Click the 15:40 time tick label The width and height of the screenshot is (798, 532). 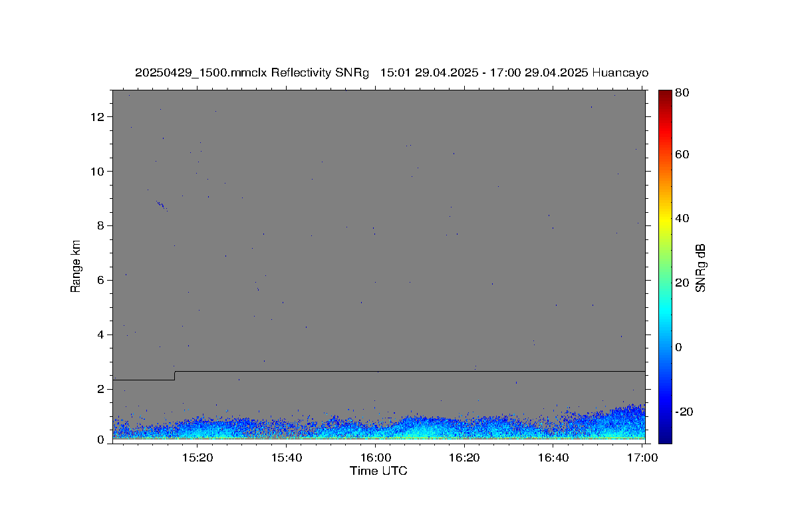click(287, 458)
